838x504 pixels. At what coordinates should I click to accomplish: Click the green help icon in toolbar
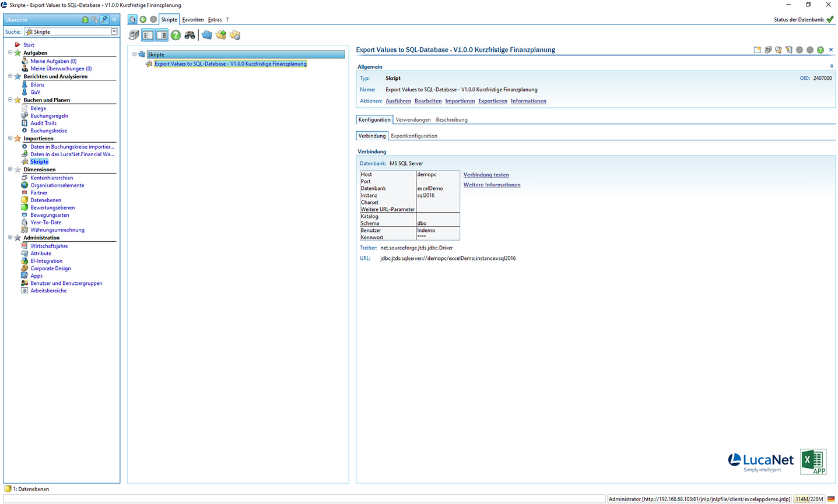[176, 35]
